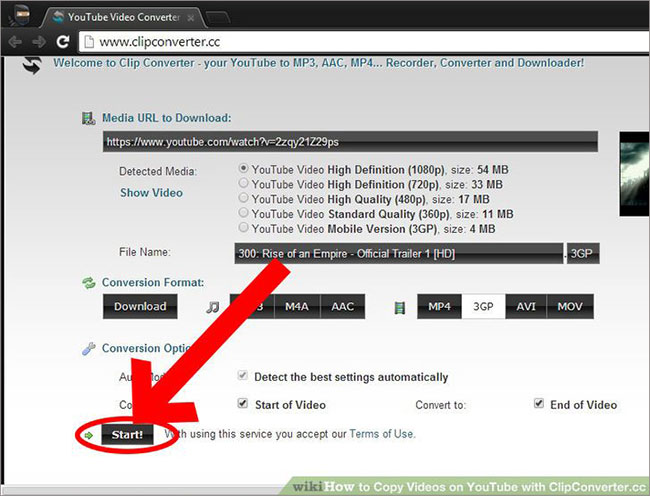This screenshot has width=650, height=496.
Task: Click the browser forward arrow
Action: click(x=39, y=41)
